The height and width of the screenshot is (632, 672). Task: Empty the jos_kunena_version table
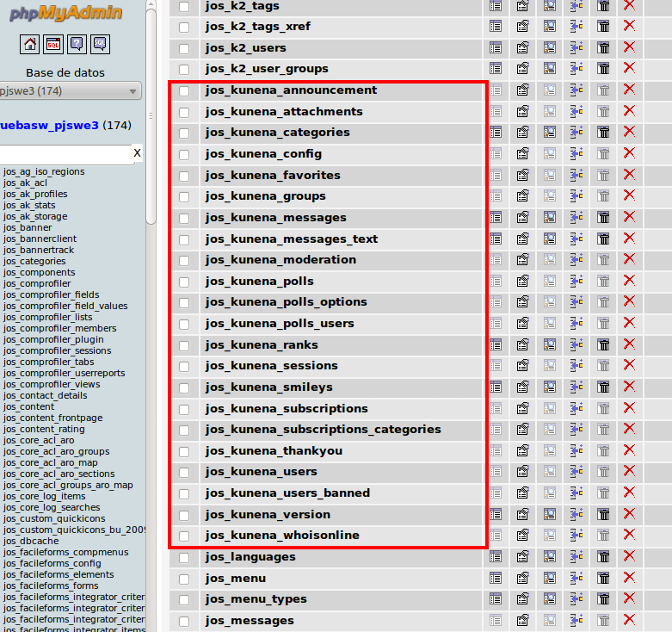[x=603, y=515]
